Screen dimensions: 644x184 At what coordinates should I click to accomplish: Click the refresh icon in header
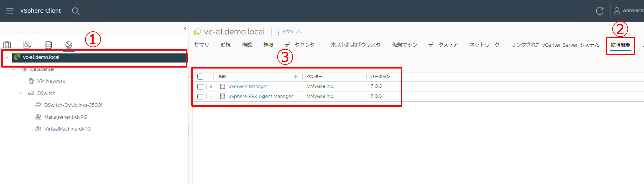[x=600, y=11]
